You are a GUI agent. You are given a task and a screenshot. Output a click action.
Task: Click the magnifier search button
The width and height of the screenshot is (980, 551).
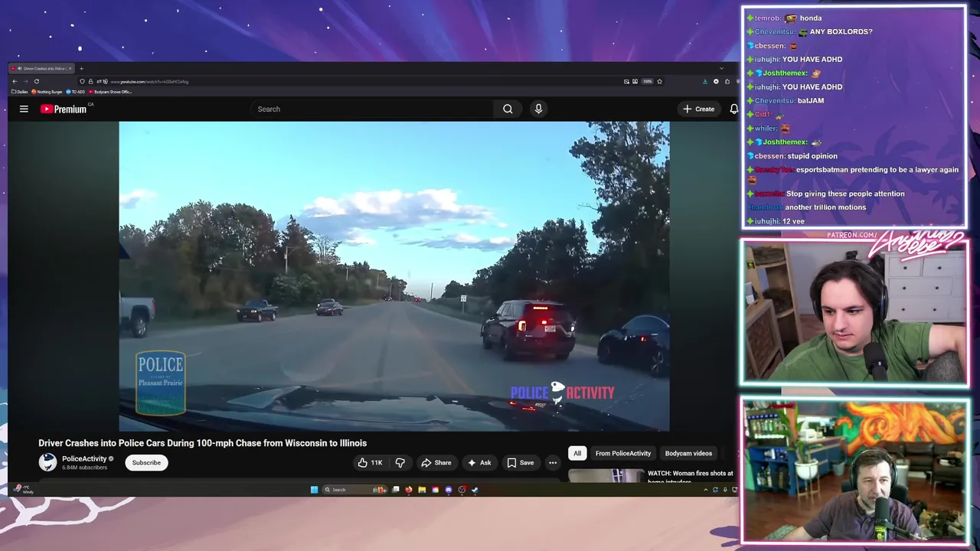coord(508,109)
